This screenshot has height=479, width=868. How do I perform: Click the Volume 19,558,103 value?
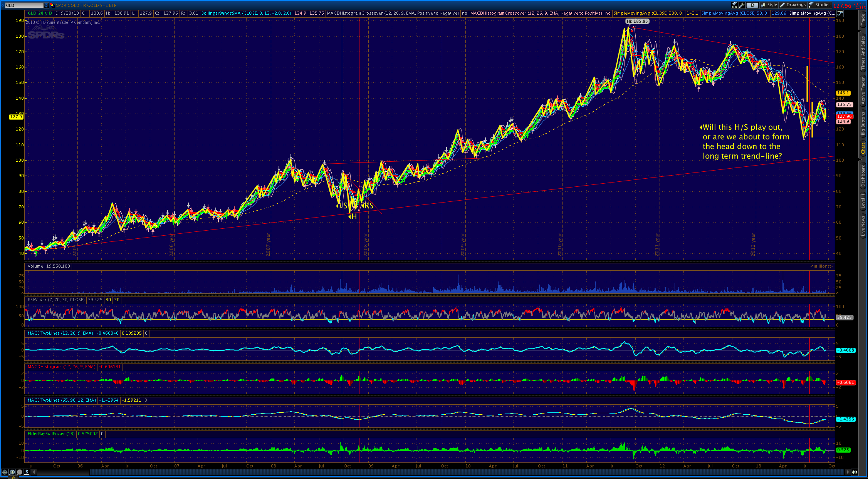(58, 266)
